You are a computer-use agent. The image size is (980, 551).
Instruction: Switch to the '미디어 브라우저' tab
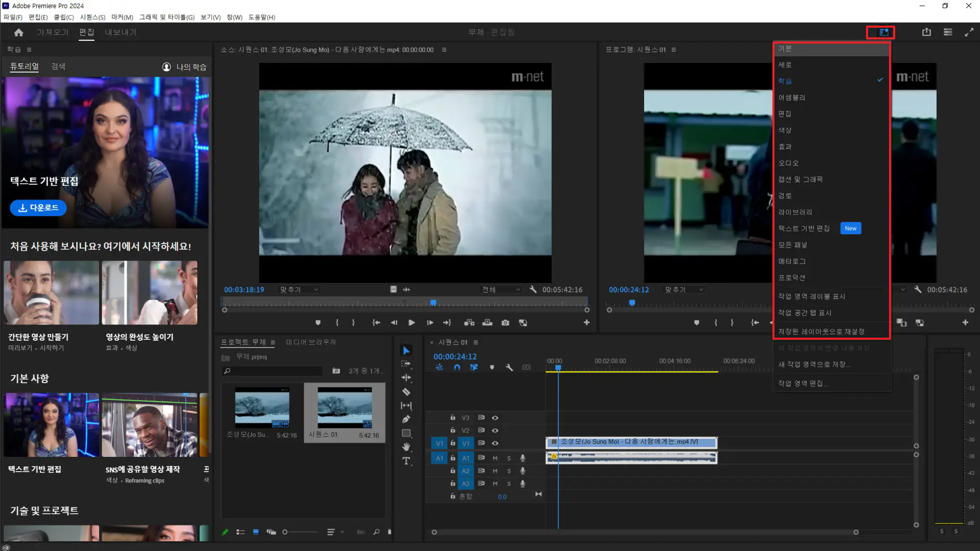pos(310,342)
